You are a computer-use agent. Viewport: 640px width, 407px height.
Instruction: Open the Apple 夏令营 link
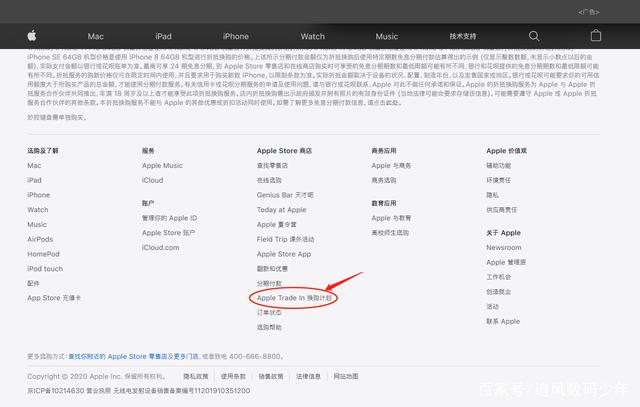[x=276, y=224]
